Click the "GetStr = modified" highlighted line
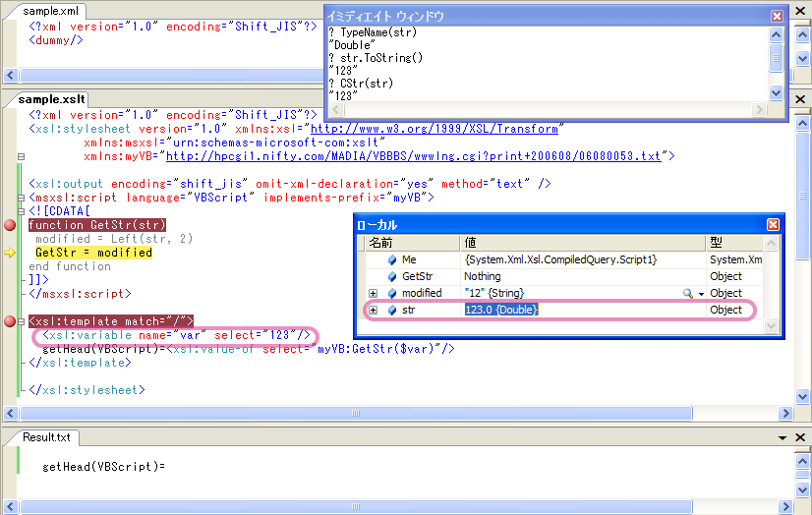This screenshot has width=812, height=515. pyautogui.click(x=93, y=253)
